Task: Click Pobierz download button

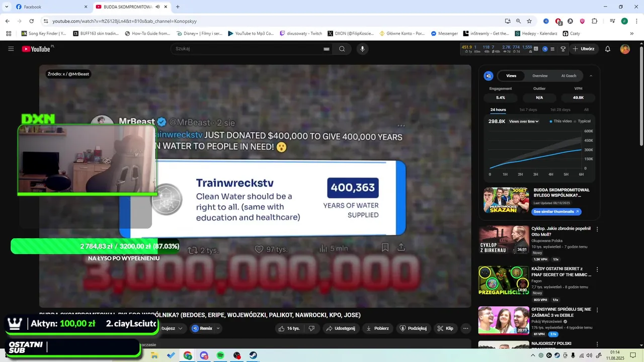Action: point(377,328)
